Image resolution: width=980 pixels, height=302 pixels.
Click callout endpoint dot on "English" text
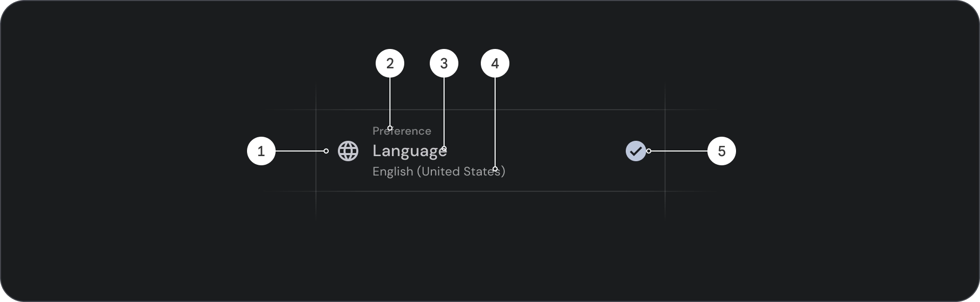pos(495,169)
